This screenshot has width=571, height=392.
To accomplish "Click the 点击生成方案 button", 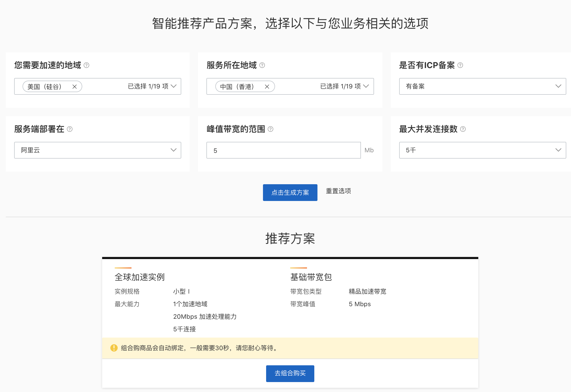I will click(290, 193).
